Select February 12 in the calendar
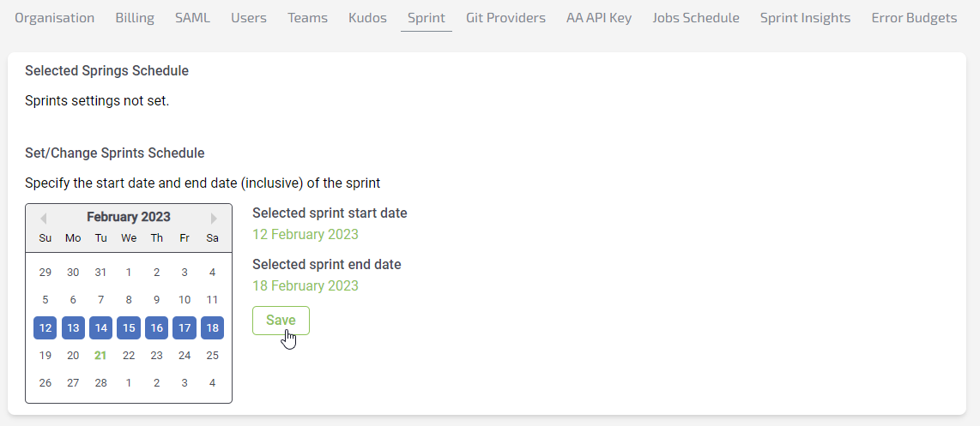The width and height of the screenshot is (980, 426). click(x=45, y=327)
